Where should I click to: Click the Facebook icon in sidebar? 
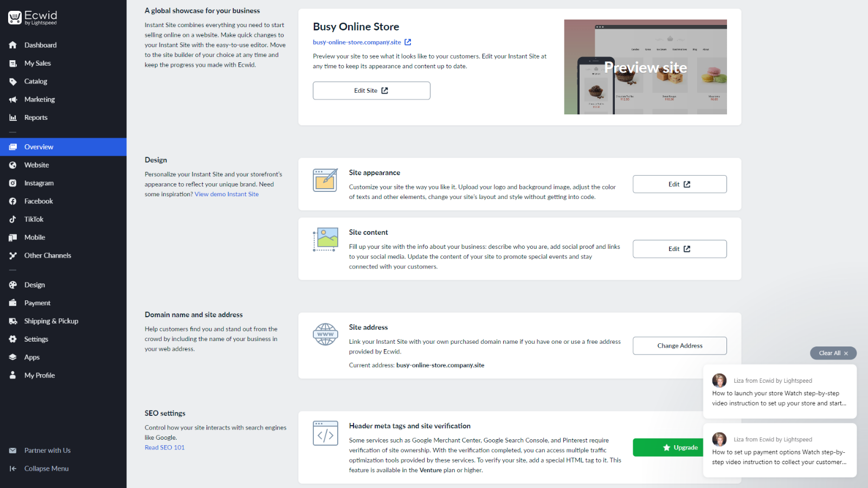13,201
